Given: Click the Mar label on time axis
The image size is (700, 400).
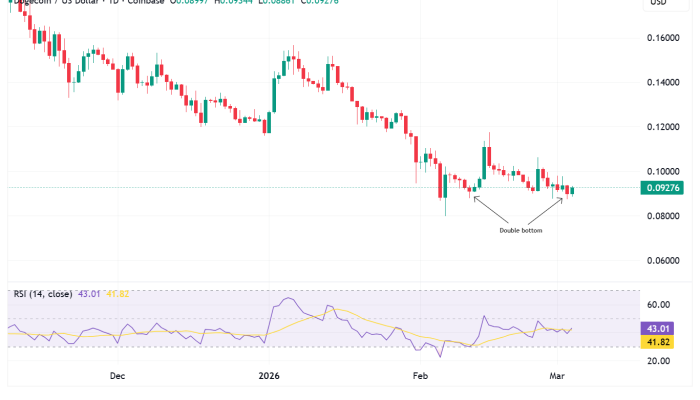Looking at the screenshot, I should click(x=562, y=376).
